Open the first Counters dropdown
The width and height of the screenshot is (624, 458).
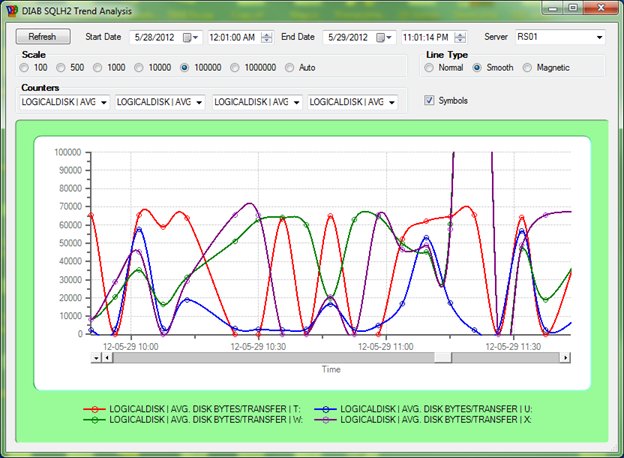pos(64,102)
